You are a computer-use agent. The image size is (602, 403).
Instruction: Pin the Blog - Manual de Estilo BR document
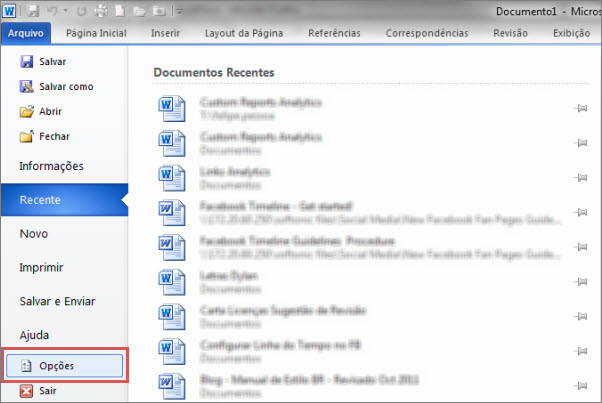coord(582,385)
